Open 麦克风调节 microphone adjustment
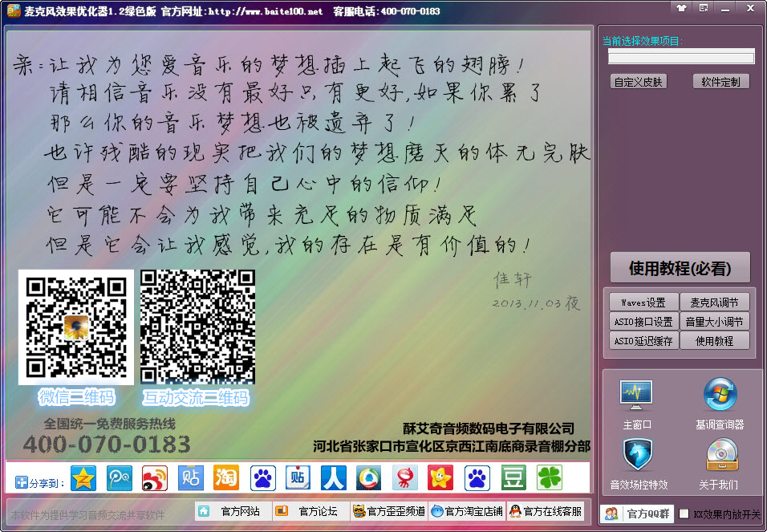 coord(714,303)
